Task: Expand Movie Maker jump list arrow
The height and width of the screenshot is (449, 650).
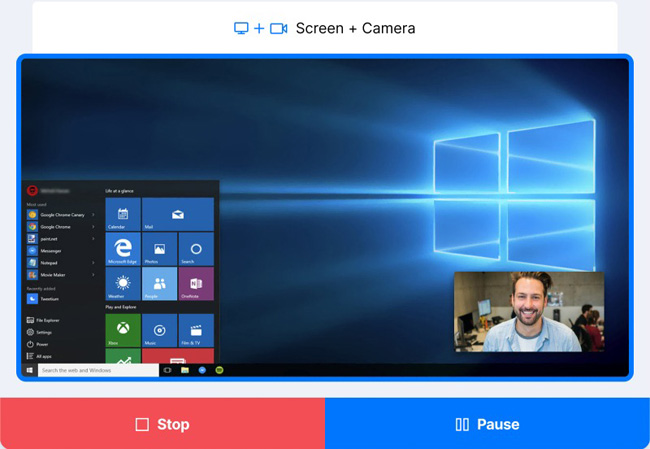Action: point(93,275)
